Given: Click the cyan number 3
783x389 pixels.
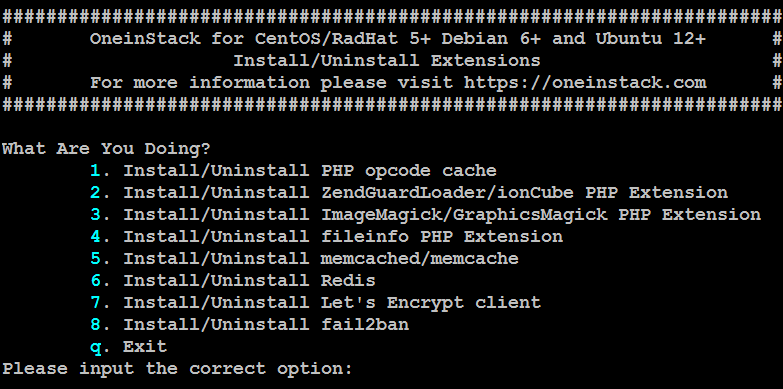Looking at the screenshot, I should (x=95, y=215).
